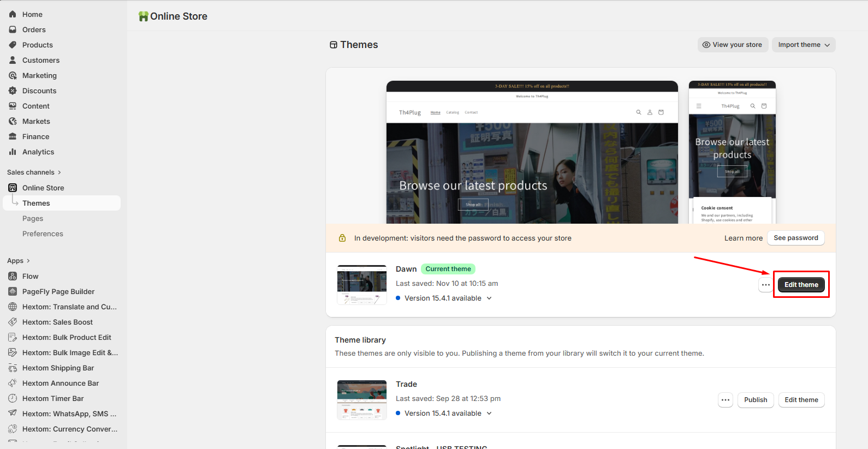Click 'Last saved: Sep 28 at 12:53 pm'
Screen dimensions: 868x449
[448, 399]
